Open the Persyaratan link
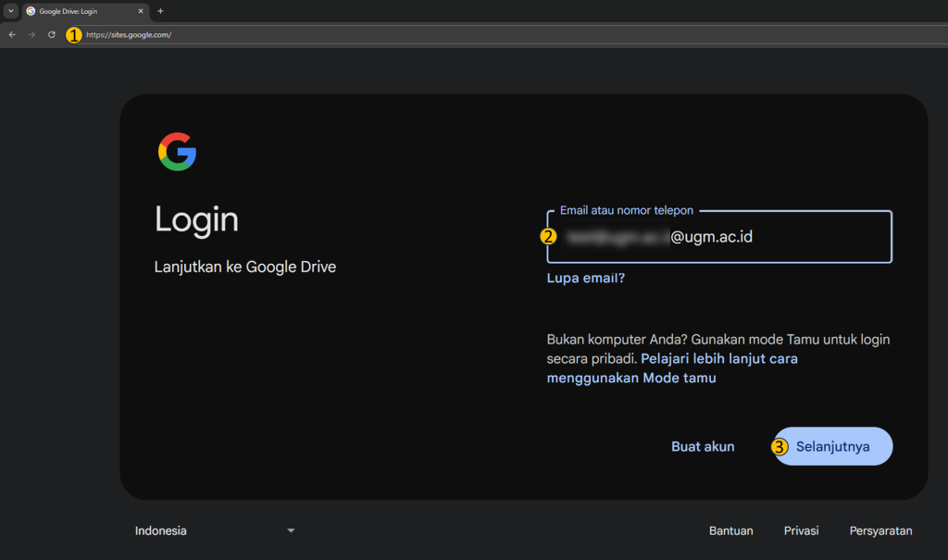948x560 pixels. (880, 530)
